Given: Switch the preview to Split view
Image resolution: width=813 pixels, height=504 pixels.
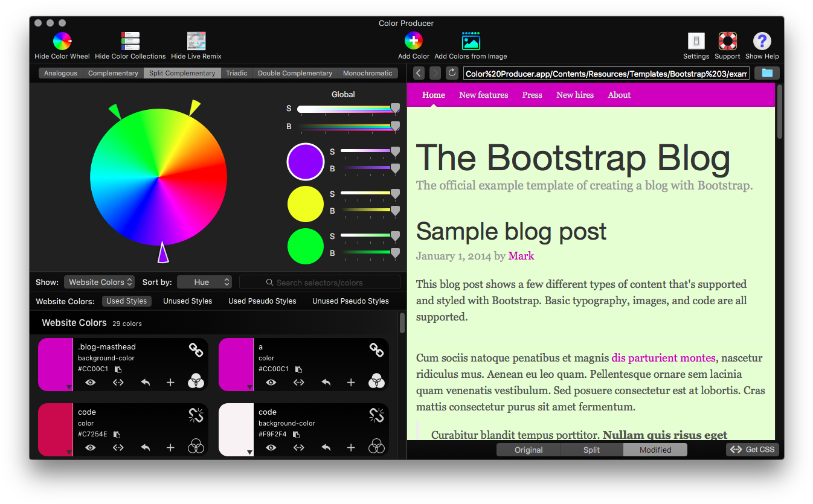Looking at the screenshot, I should coord(592,450).
